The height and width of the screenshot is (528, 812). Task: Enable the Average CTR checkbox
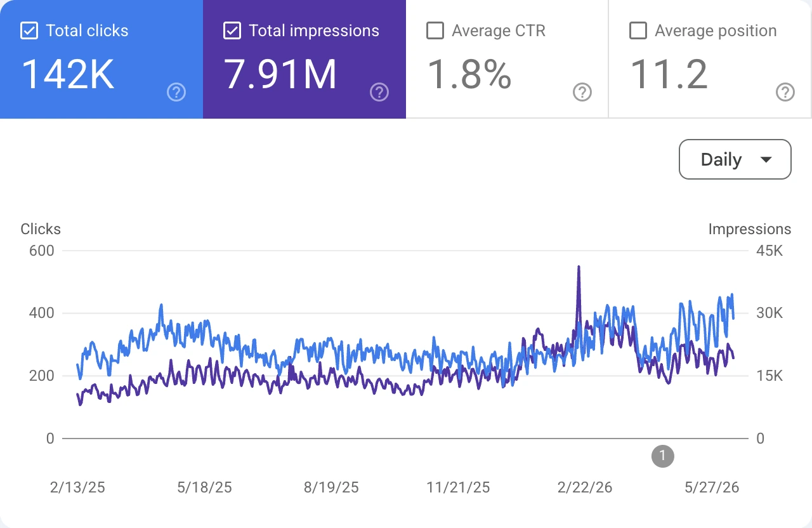(435, 30)
